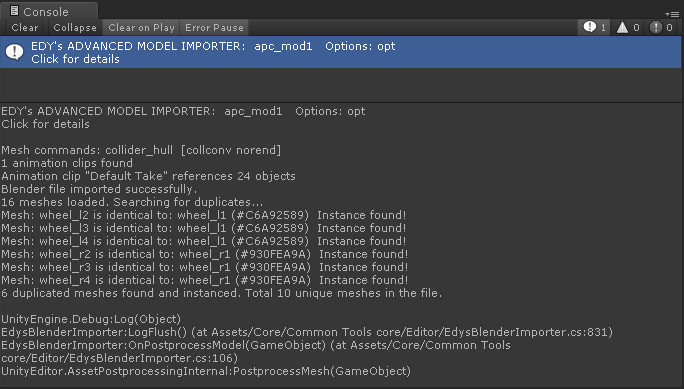Image resolution: width=684 pixels, height=389 pixels.
Task: Toggle Clear on Play
Action: pos(141,27)
